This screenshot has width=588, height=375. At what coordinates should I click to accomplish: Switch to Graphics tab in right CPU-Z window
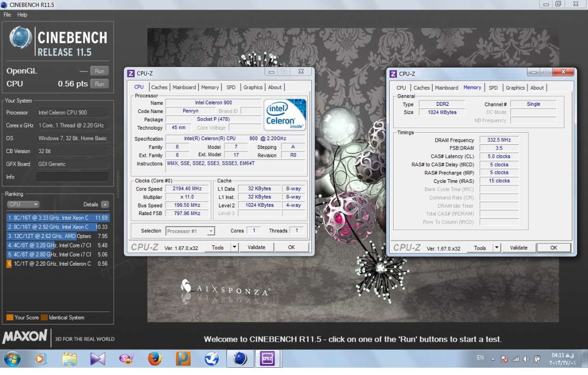[515, 87]
